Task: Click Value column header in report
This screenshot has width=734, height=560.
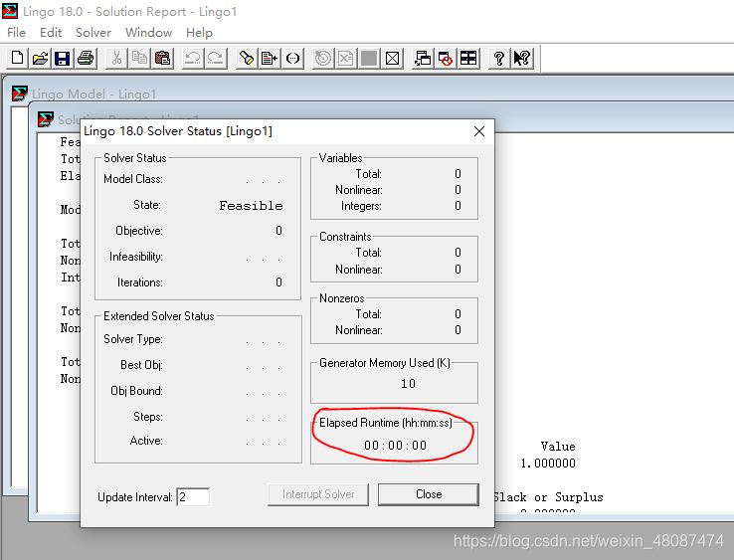Action: [x=558, y=447]
